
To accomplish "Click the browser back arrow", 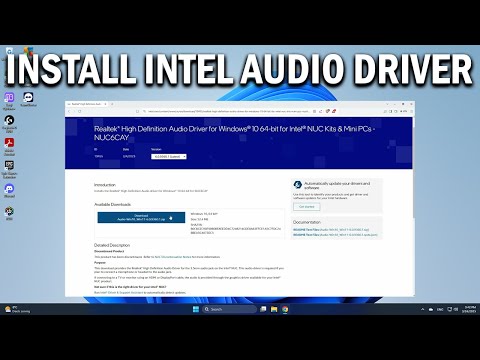I will [x=70, y=111].
